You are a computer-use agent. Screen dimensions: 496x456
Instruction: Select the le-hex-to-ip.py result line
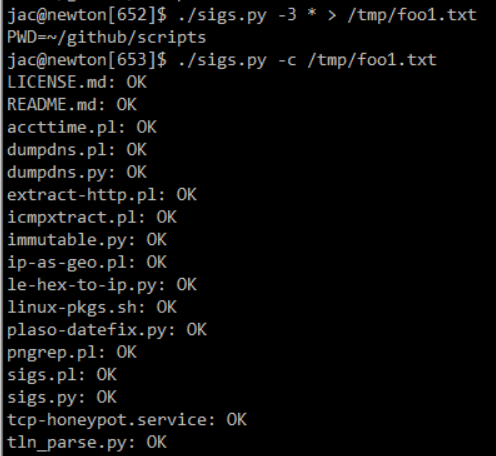pyautogui.click(x=102, y=285)
